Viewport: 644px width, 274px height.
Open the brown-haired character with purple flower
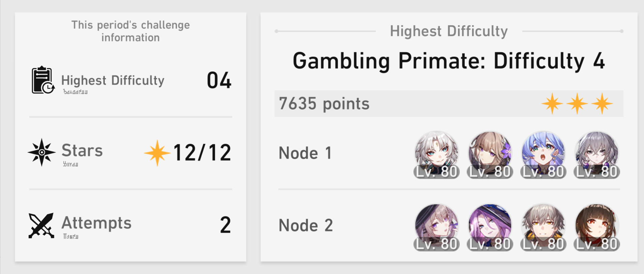point(490,155)
